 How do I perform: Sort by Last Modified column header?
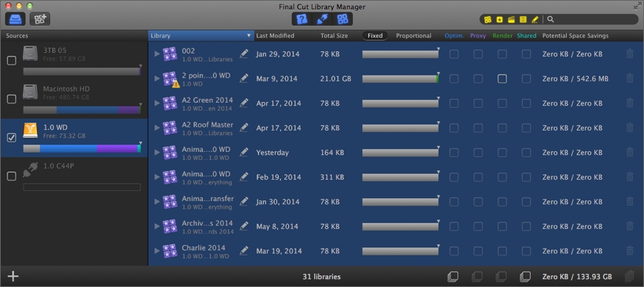click(275, 36)
